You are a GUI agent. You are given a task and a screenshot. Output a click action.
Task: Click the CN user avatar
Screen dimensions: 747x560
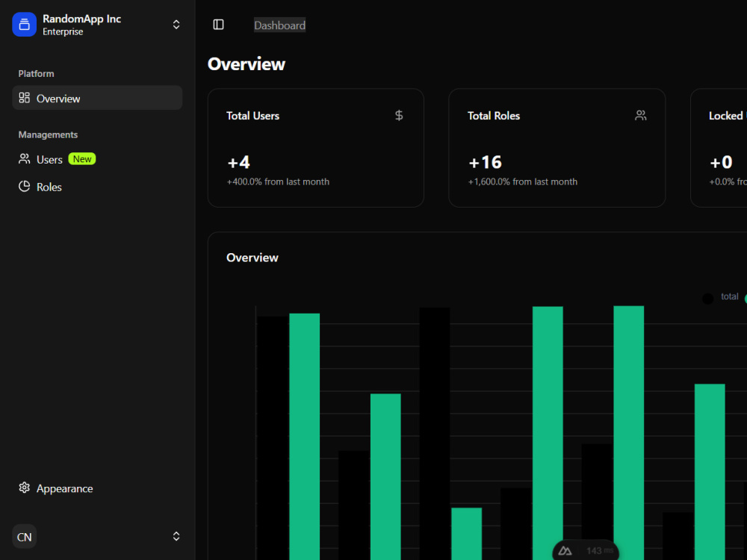[25, 537]
